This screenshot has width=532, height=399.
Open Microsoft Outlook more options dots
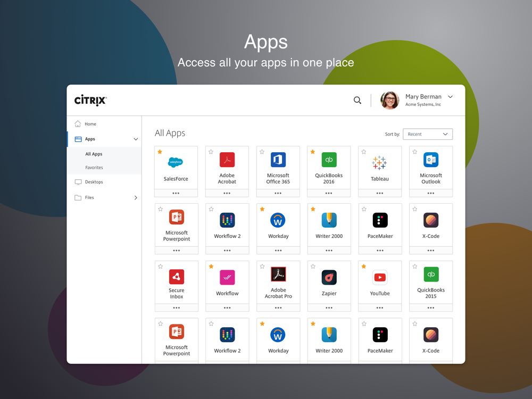tap(431, 193)
